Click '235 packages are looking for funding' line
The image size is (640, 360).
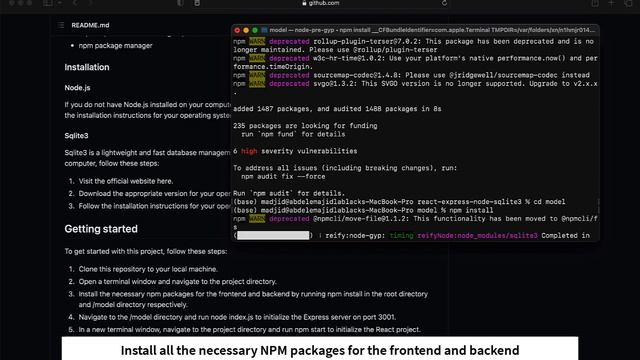[x=305, y=126]
